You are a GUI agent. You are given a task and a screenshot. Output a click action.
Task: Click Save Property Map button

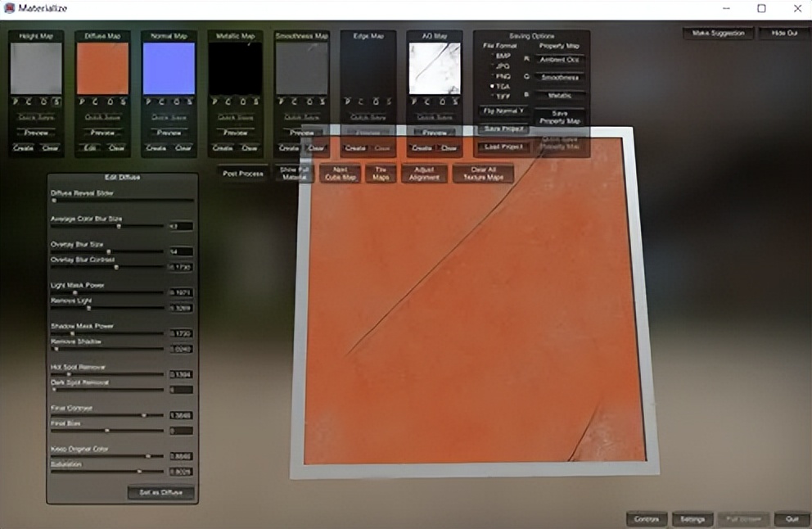(x=559, y=117)
